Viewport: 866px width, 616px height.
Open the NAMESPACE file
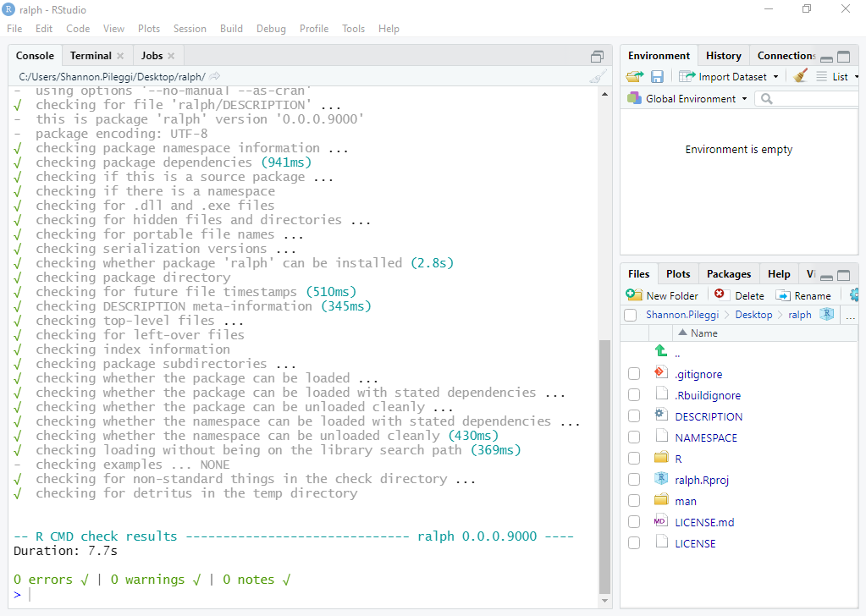[x=706, y=437]
